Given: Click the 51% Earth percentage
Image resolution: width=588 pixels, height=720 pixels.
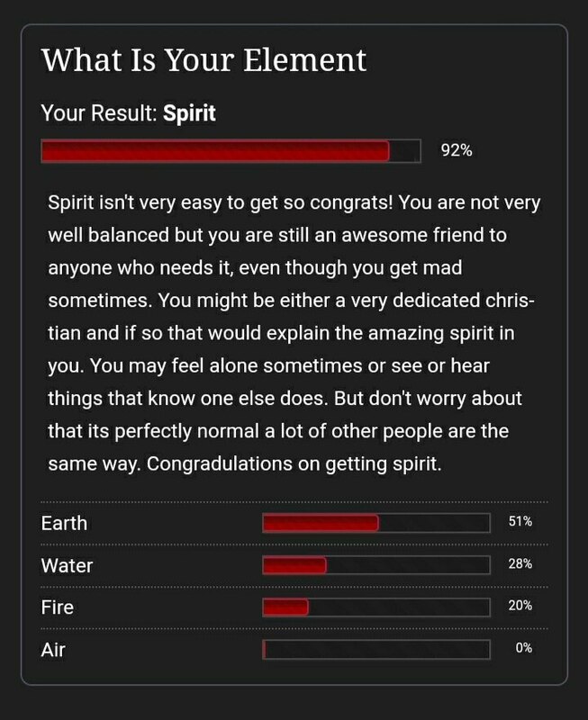Looking at the screenshot, I should (x=520, y=521).
